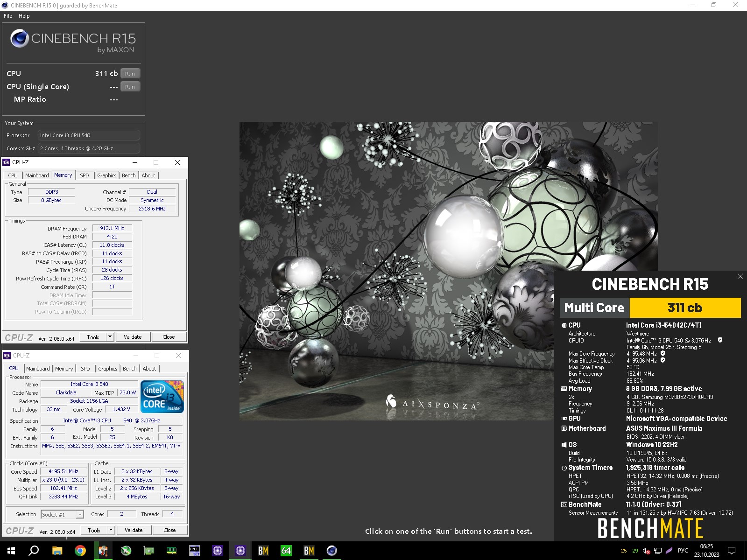Run the CPU multi-core benchmark
This screenshot has height=560, width=747.
click(130, 74)
